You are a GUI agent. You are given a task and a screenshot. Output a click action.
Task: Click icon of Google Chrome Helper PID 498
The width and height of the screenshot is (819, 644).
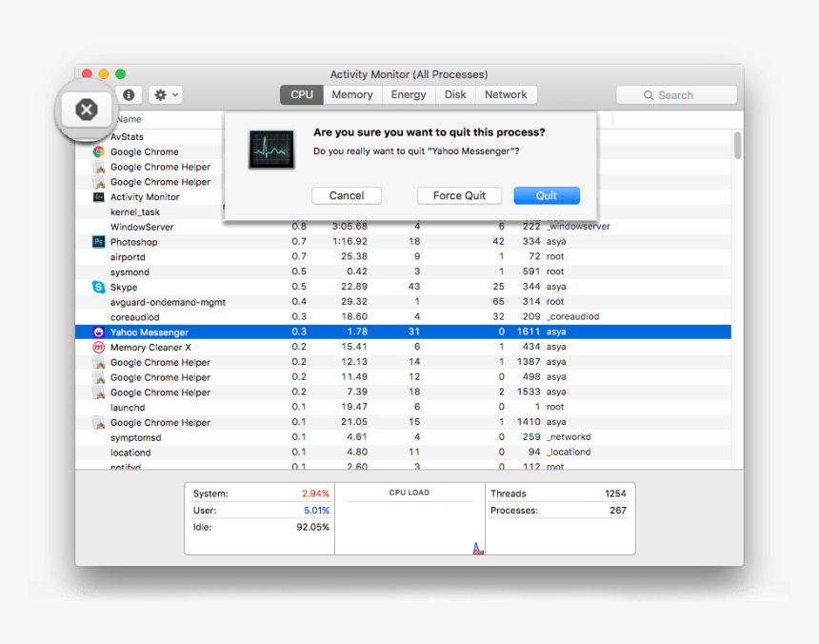(x=98, y=377)
